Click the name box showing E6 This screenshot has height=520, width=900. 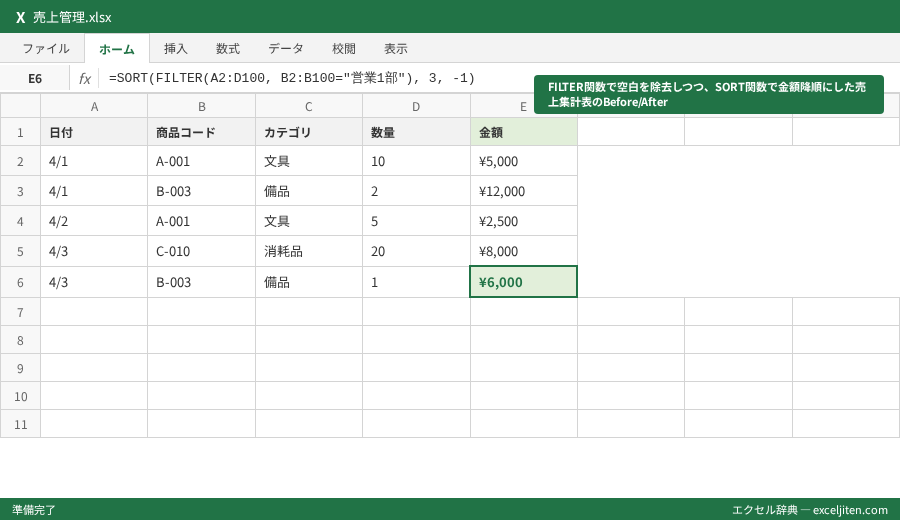(35, 78)
